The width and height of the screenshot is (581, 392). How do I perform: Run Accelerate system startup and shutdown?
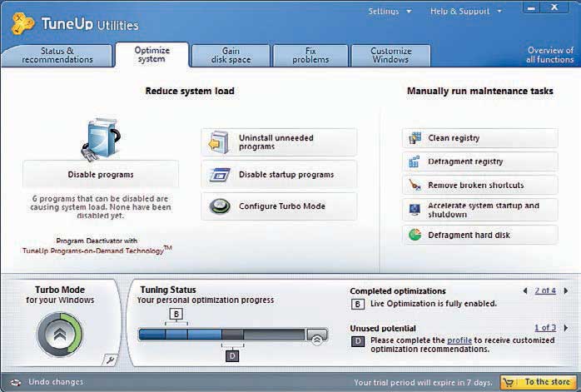point(479,210)
